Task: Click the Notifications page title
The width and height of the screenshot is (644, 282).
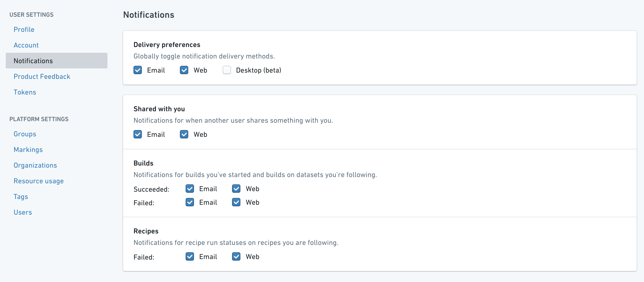Action: (149, 15)
